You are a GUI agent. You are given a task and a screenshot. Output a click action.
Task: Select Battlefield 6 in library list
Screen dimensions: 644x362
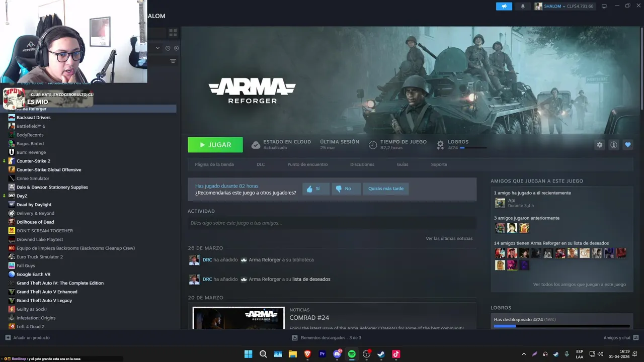[31, 126]
